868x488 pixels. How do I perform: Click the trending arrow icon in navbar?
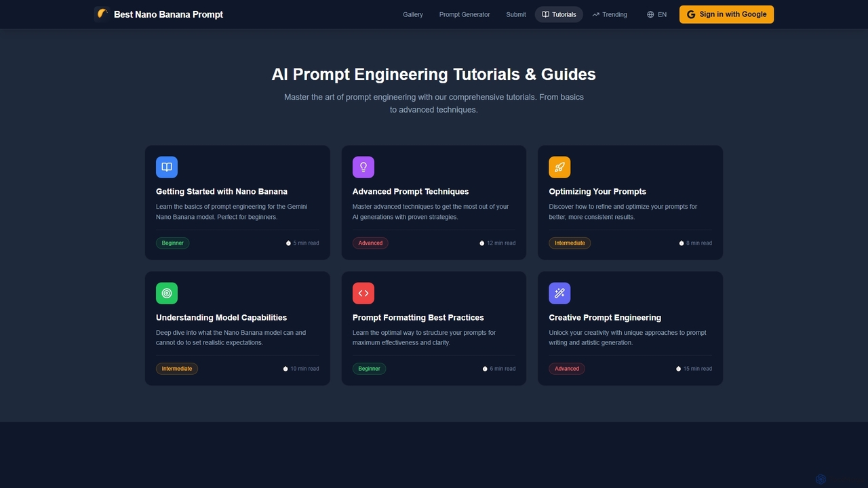[x=595, y=14]
